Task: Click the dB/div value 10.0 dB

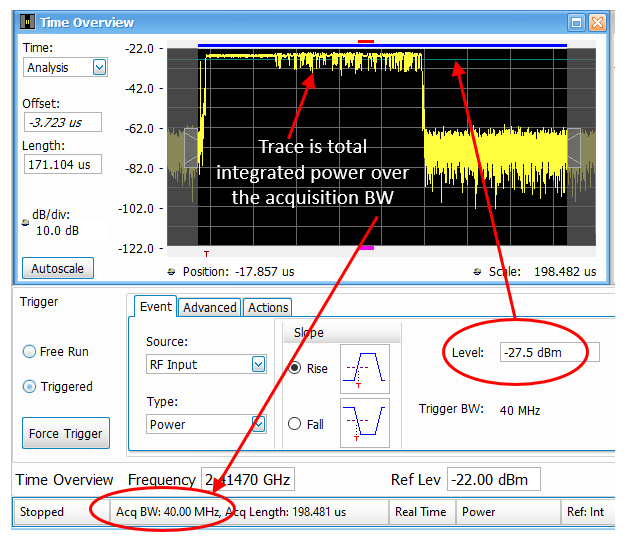Action: point(58,231)
